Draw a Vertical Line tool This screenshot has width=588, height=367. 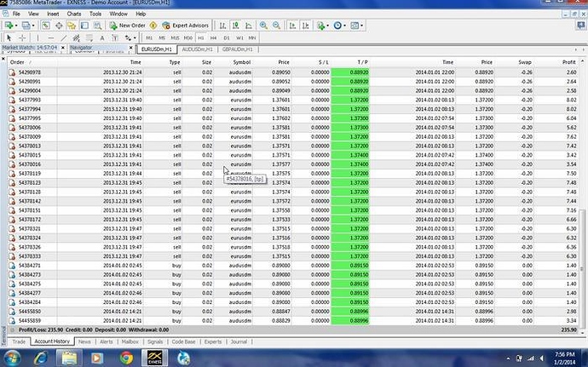(37, 37)
